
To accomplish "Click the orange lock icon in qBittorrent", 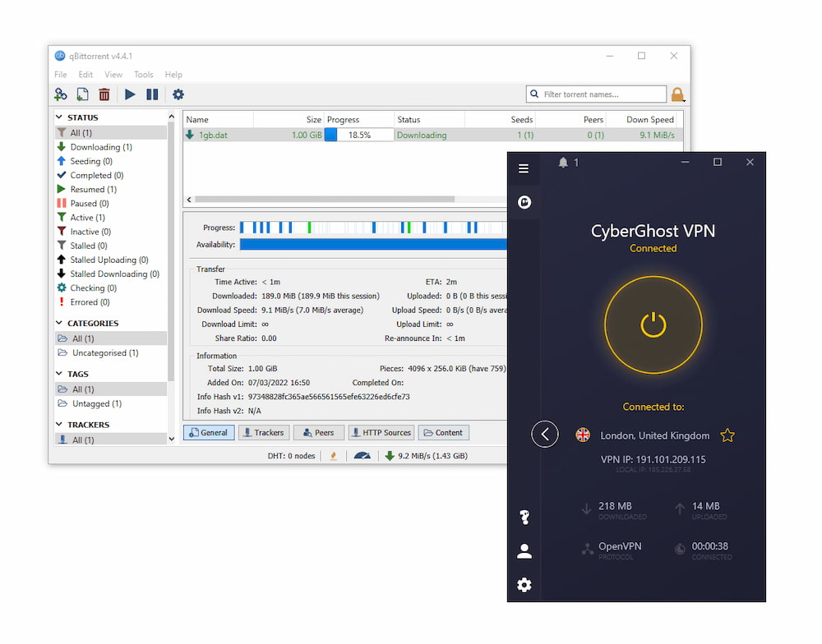I will [678, 94].
